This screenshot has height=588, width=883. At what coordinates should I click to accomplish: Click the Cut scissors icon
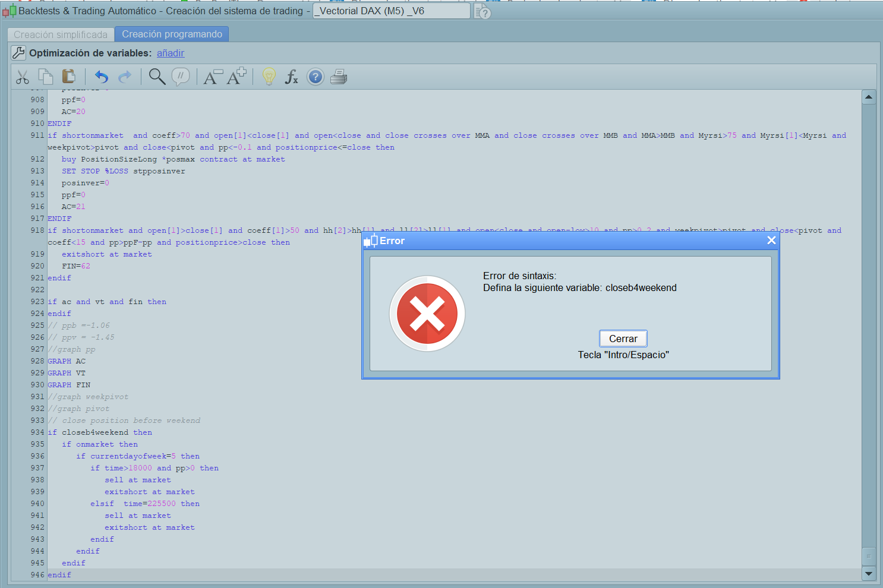(x=23, y=77)
